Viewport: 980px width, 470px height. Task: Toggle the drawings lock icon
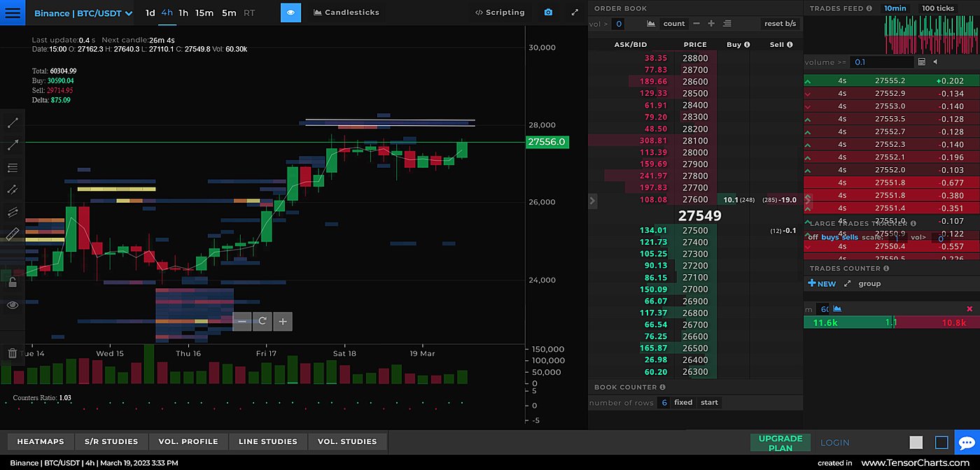(x=13, y=283)
